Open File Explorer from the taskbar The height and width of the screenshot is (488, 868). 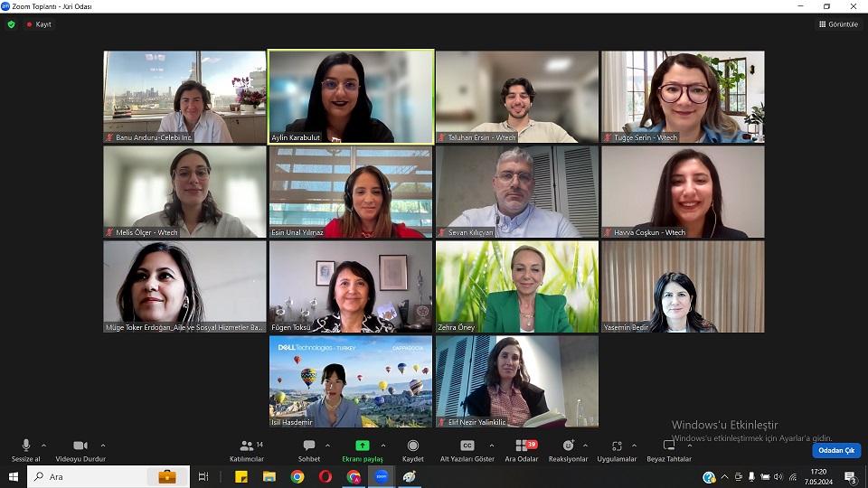tap(269, 476)
